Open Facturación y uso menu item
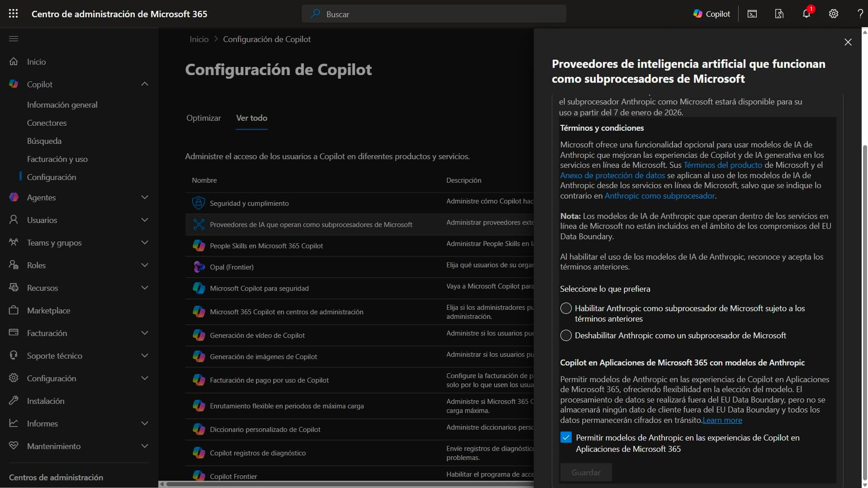The width and height of the screenshot is (868, 488). pos(57,159)
